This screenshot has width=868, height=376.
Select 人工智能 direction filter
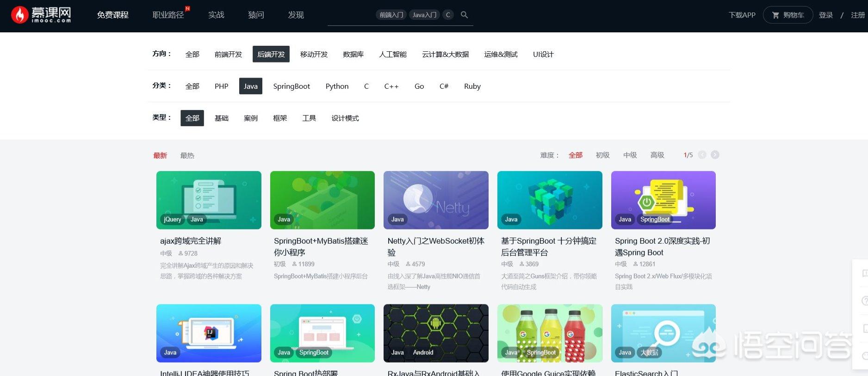393,54
